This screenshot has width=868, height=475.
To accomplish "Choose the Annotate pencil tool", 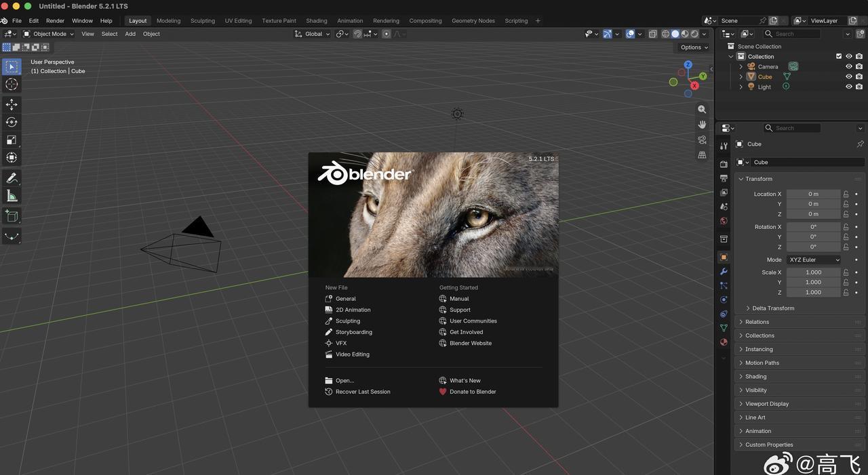I will point(12,178).
